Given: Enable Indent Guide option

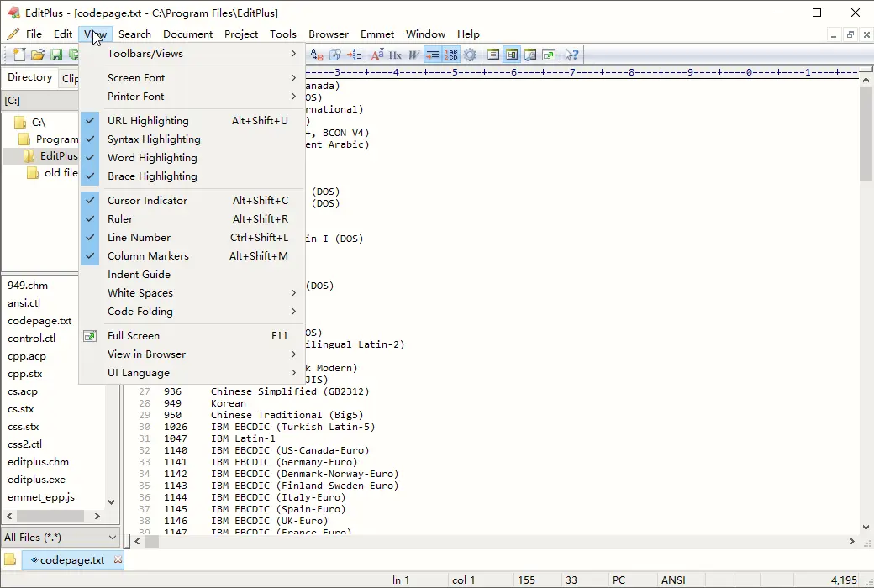Looking at the screenshot, I should point(192,274).
